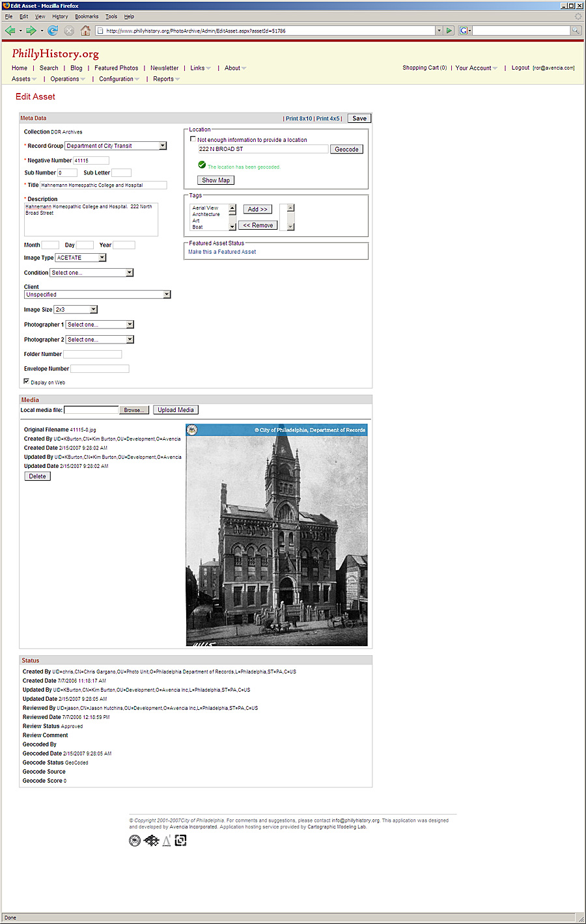Expand the Condition dropdown

[130, 273]
